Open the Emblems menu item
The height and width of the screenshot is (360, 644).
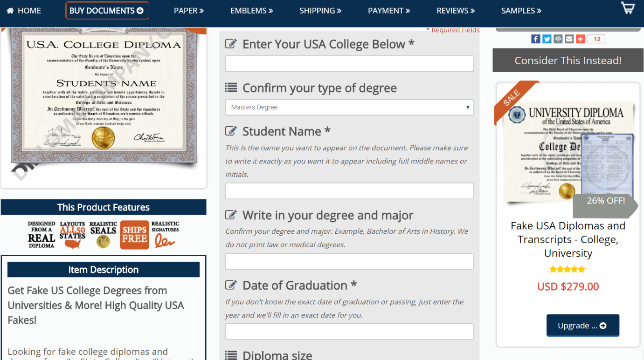click(251, 11)
